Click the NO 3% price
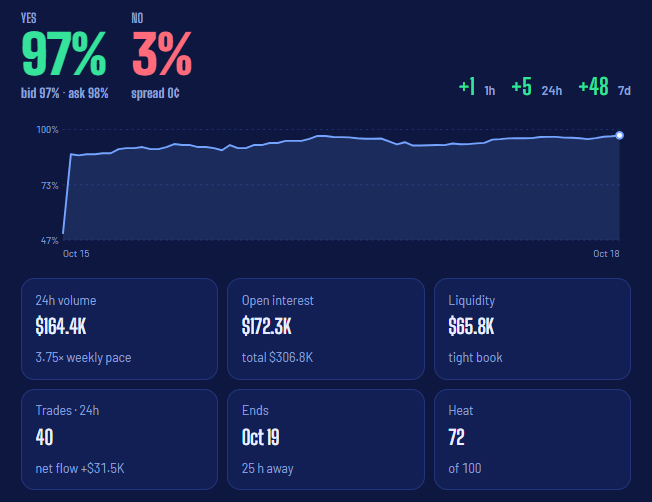 pos(162,54)
